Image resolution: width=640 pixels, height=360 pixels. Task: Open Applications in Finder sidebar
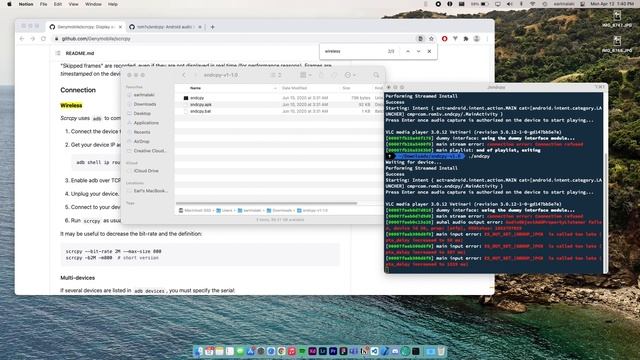(x=146, y=123)
